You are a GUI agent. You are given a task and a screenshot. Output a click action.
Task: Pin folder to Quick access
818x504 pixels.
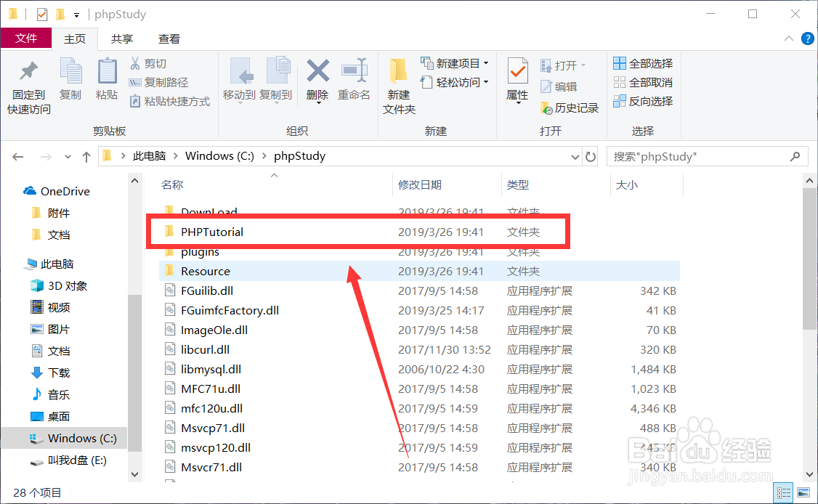click(28, 86)
